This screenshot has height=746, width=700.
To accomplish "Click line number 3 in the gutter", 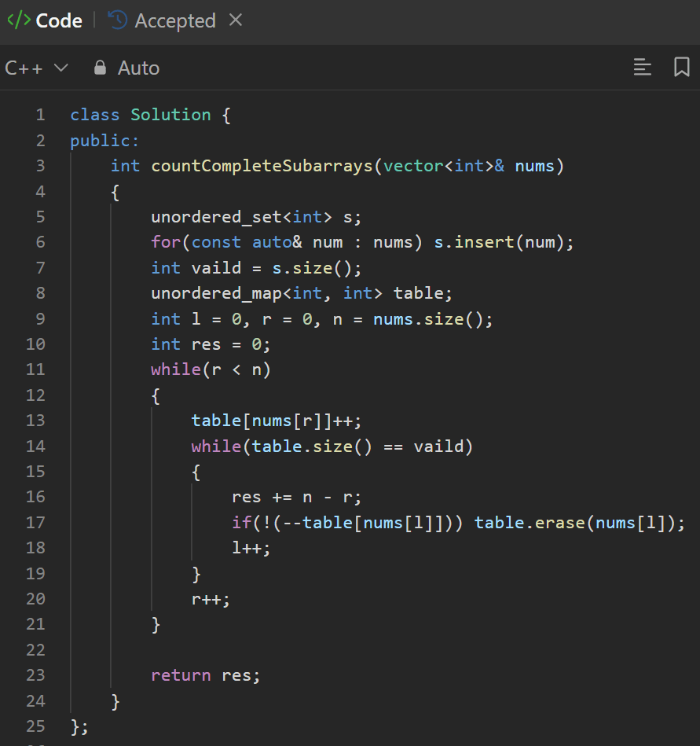I will pos(40,166).
